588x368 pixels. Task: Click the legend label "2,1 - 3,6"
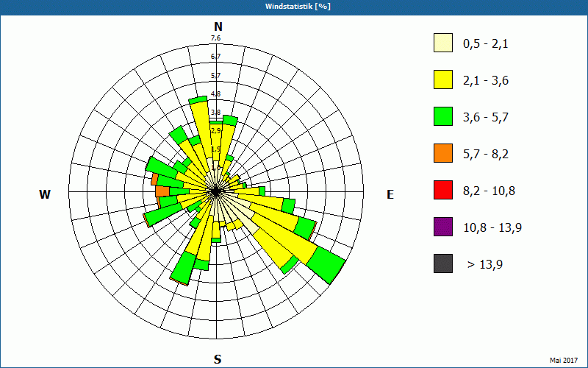click(x=486, y=81)
